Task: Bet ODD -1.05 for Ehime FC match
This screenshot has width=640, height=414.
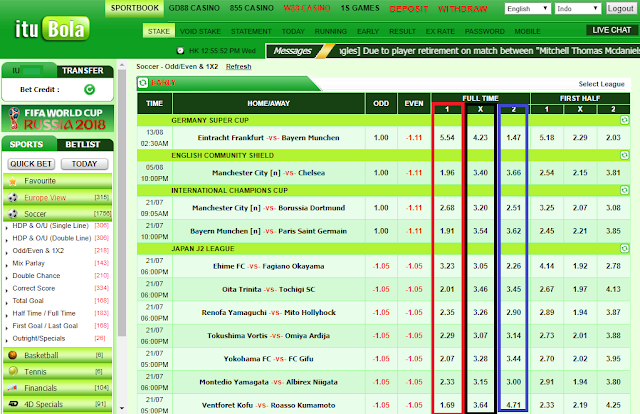Action: pyautogui.click(x=381, y=266)
